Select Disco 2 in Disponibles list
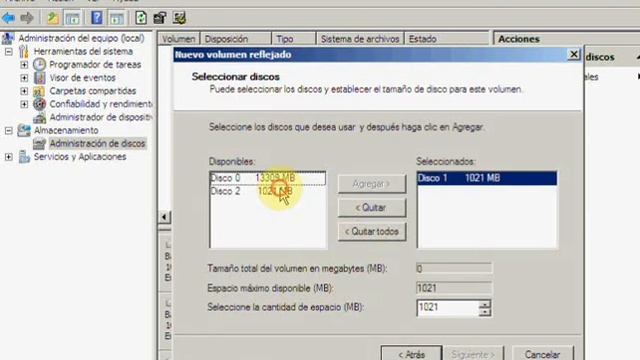 (268, 191)
